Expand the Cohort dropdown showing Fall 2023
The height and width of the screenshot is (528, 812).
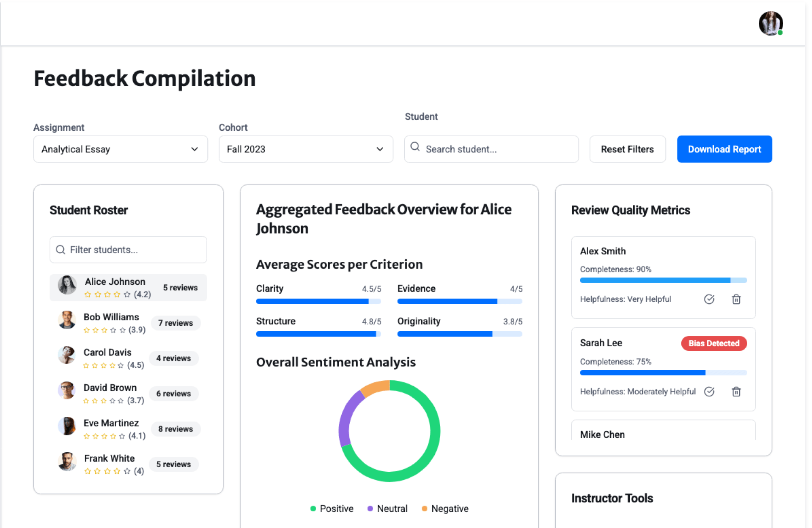point(305,149)
